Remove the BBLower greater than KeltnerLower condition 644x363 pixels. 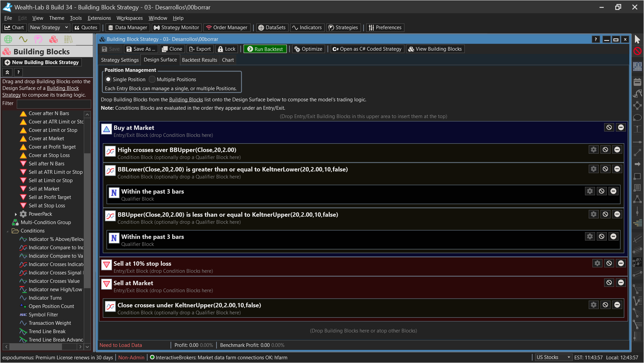(617, 169)
